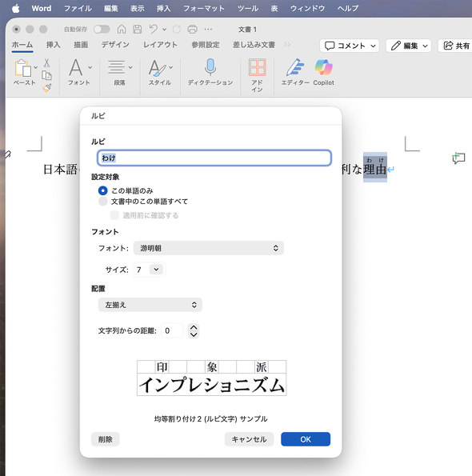The image size is (472, 476).
Task: Switch to the Draw (描画) ribbon tab
Action: pos(81,45)
